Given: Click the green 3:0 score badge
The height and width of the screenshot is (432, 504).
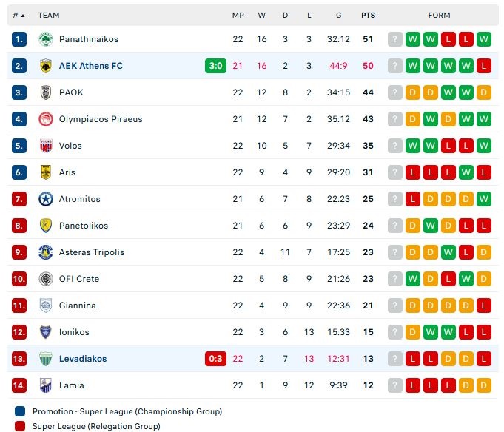Looking at the screenshot, I should coord(215,66).
